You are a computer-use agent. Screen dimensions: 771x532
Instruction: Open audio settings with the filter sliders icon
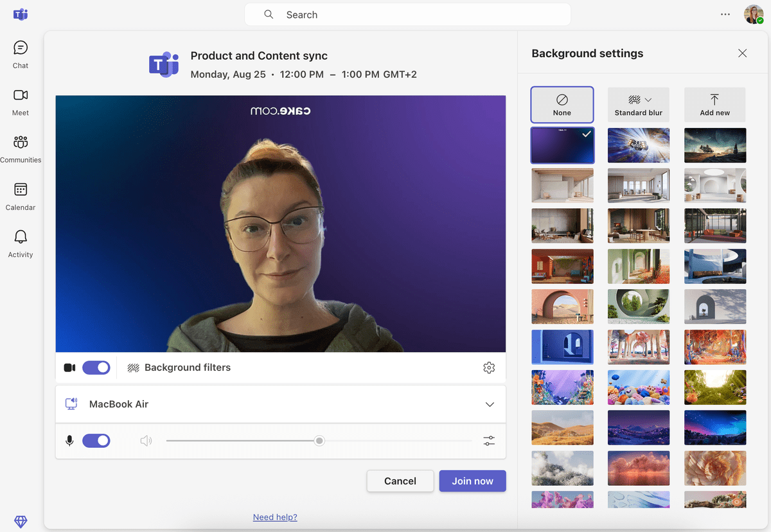(x=489, y=441)
